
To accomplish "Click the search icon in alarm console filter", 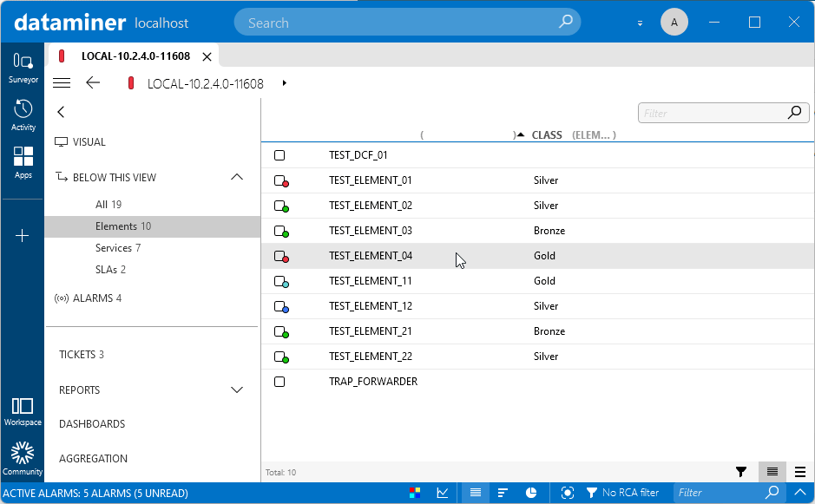I will (772, 492).
